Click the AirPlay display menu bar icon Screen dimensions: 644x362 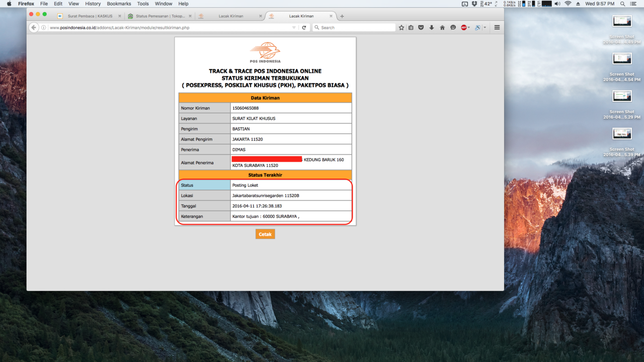point(464,4)
